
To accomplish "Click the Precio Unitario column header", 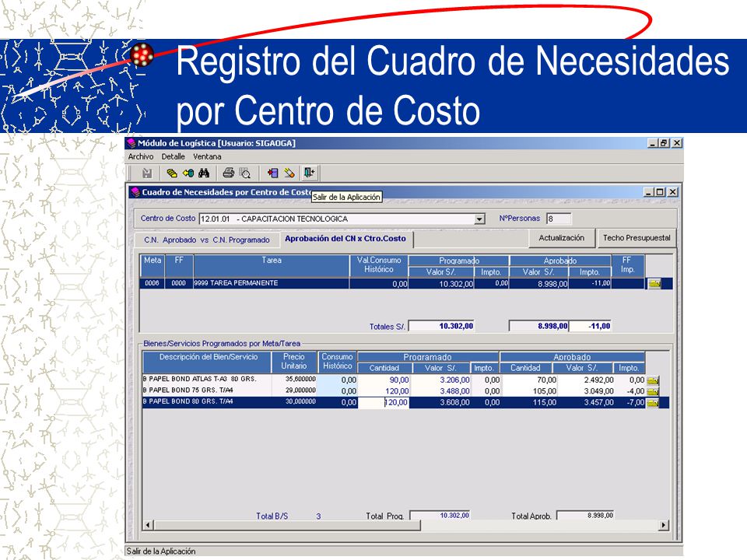I will [x=294, y=362].
